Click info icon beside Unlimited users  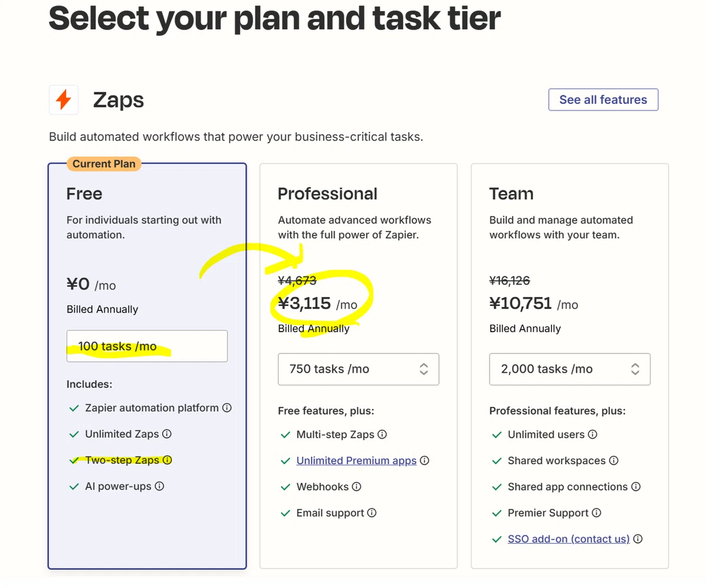click(x=593, y=435)
